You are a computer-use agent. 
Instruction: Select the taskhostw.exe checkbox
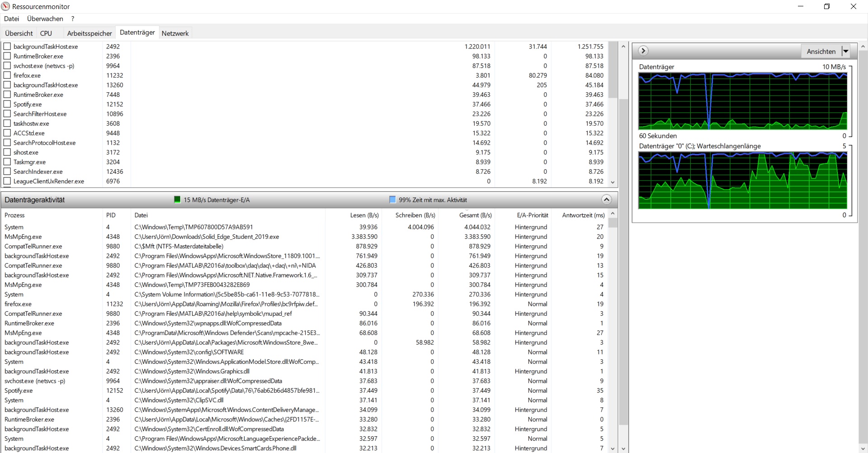7,123
